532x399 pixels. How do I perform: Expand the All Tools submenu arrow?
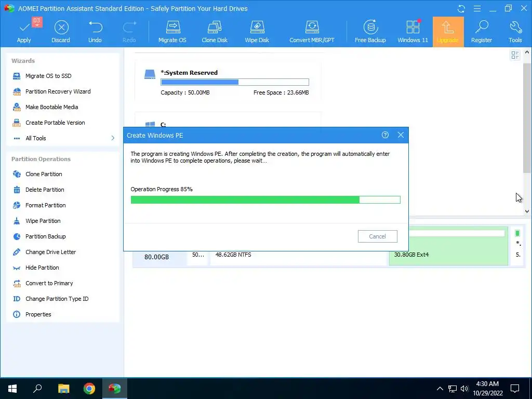[x=113, y=138]
